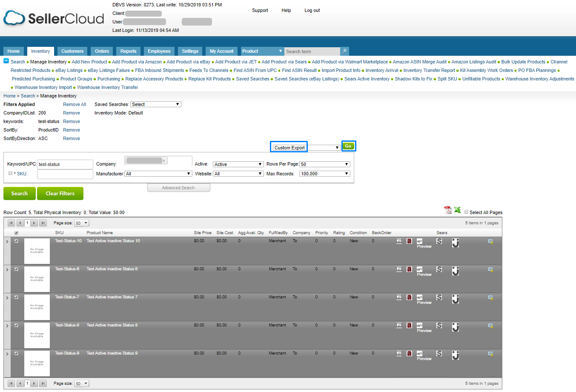576x392 pixels.
Task: Uncheck the Test-Status-6 row checkbox
Action: coord(17,269)
